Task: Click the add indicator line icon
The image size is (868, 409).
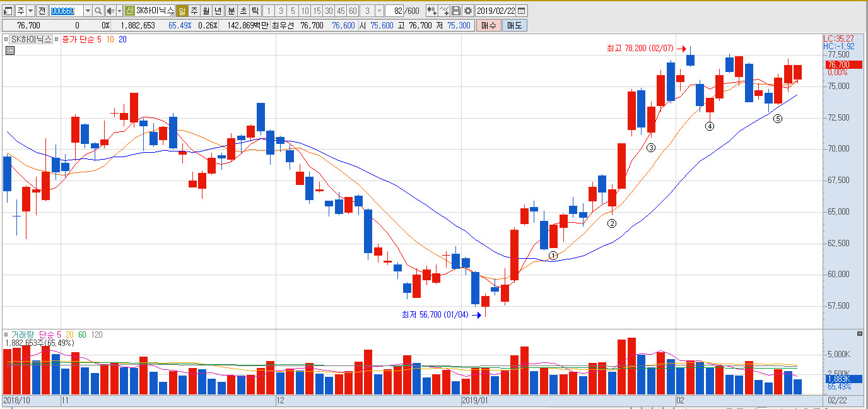Action: pyautogui.click(x=444, y=11)
